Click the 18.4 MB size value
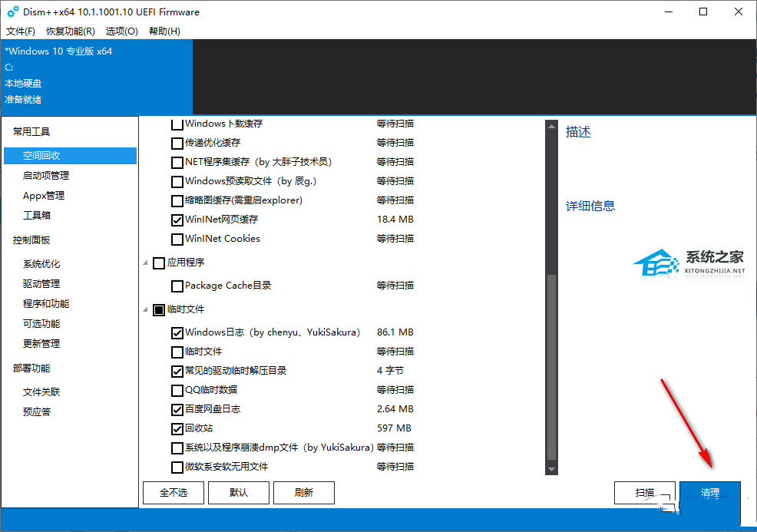Viewport: 757px width, 532px height. (395, 220)
